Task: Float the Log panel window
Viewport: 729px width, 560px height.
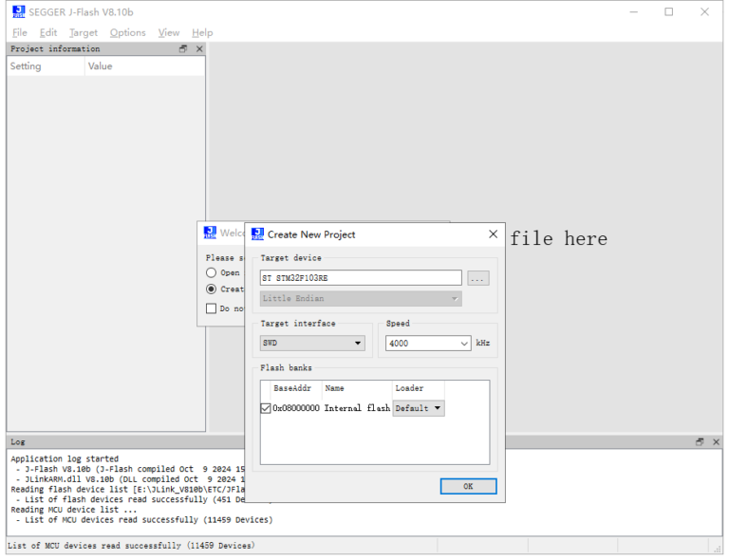Action: click(x=700, y=442)
